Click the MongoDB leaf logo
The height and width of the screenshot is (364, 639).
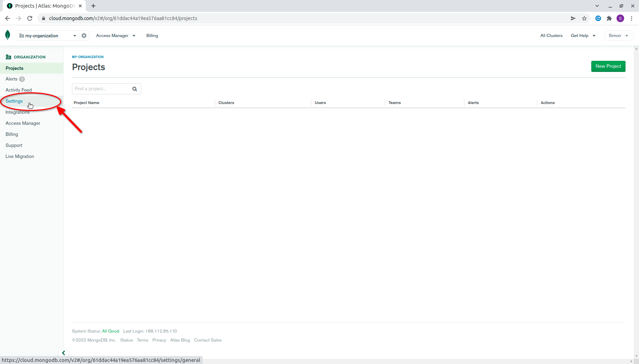coord(8,35)
